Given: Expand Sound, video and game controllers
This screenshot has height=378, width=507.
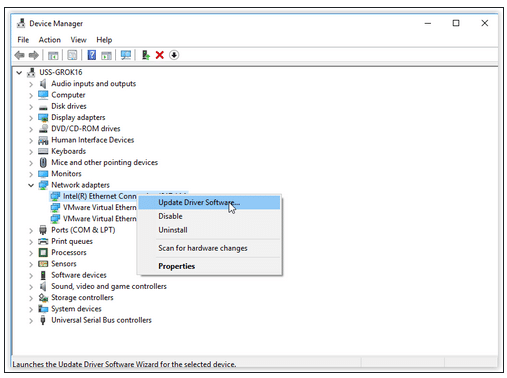Looking at the screenshot, I should pyautogui.click(x=31, y=287).
